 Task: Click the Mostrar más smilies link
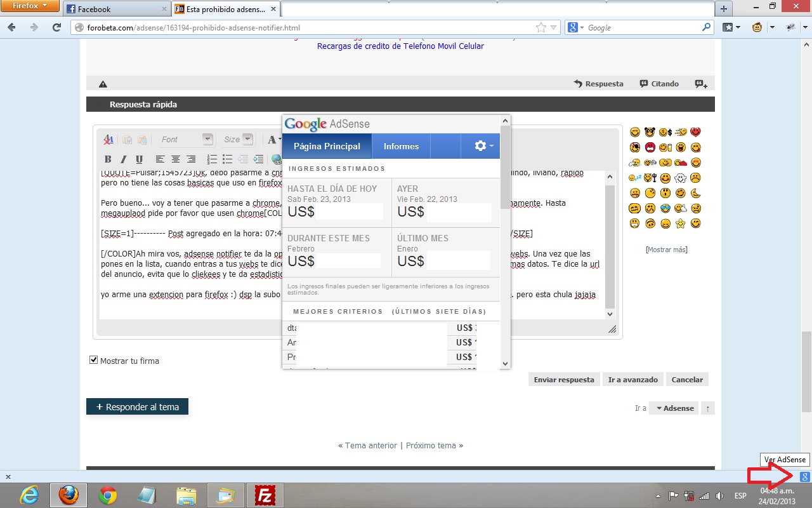coord(666,250)
